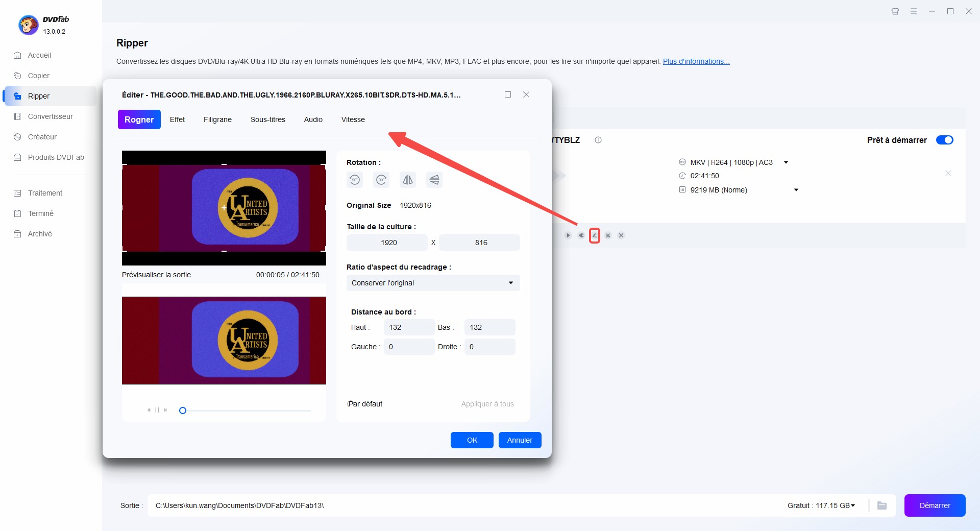This screenshot has width=980, height=531.
Task: Delete task with faint X at row end
Action: pyautogui.click(x=948, y=173)
